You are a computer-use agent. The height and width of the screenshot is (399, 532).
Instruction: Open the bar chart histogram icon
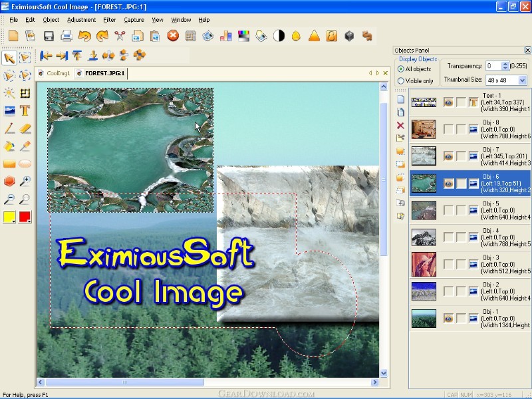coord(225,36)
